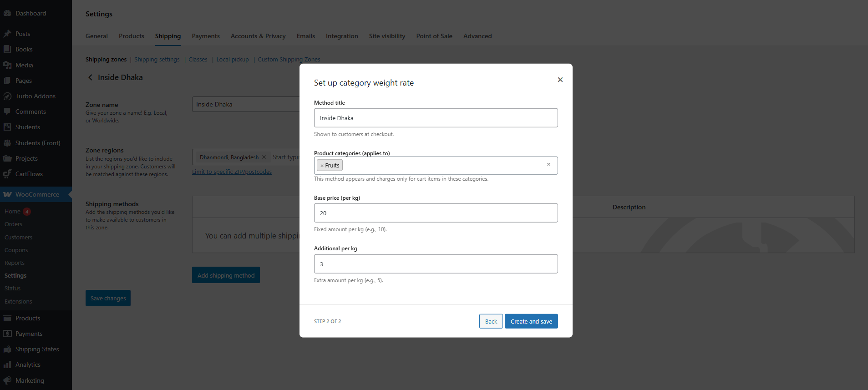Click the Analytics bar chart icon
Screen dimensions: 868x390
[x=7, y=365]
